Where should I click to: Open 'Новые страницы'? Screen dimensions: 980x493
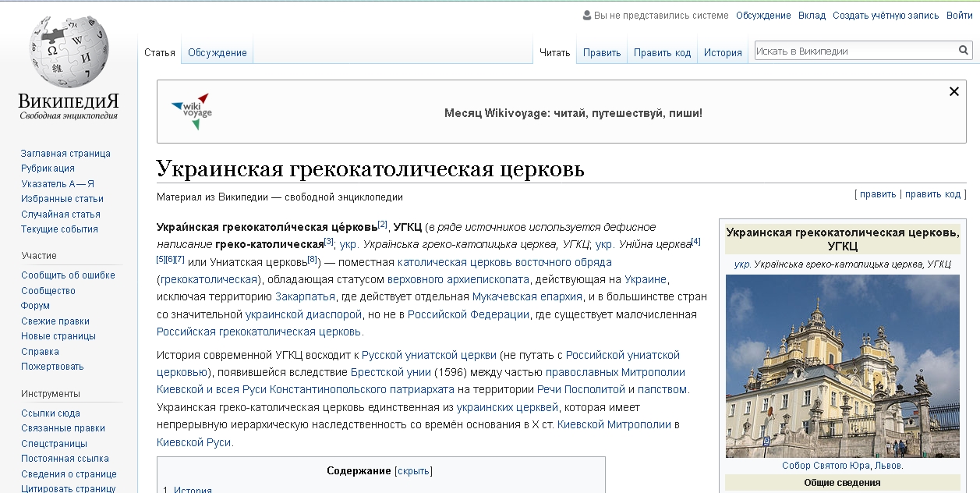click(58, 336)
